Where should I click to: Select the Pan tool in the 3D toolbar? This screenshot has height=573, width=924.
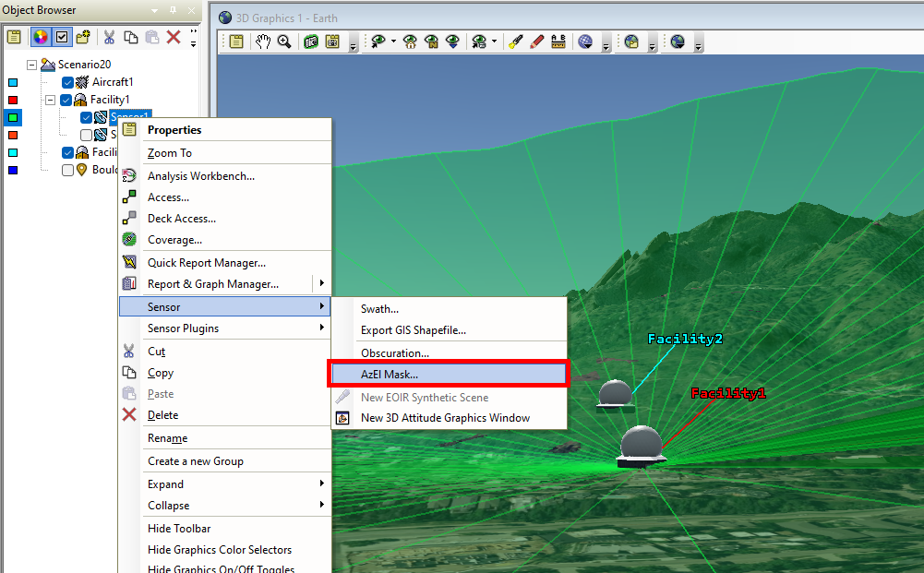(x=261, y=42)
